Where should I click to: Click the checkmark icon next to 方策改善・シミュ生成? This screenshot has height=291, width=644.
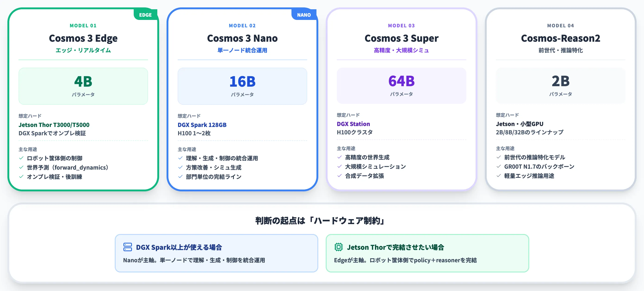[180, 167]
